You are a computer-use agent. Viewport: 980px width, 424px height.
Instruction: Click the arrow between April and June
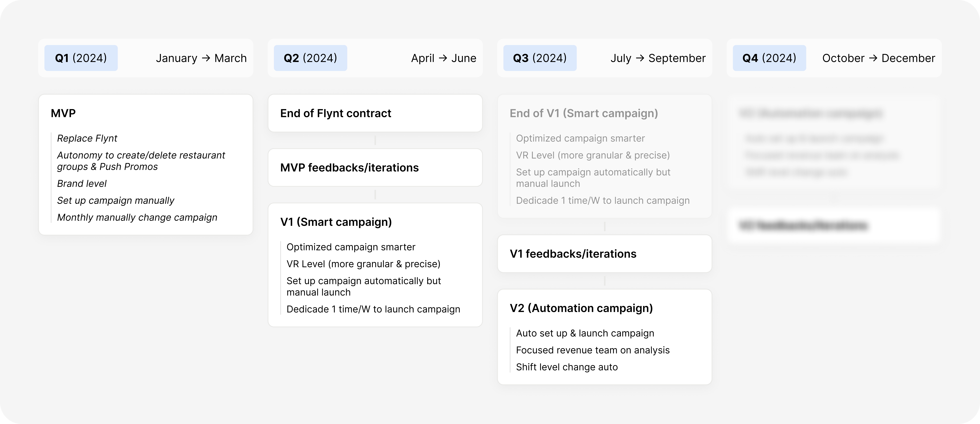443,58
